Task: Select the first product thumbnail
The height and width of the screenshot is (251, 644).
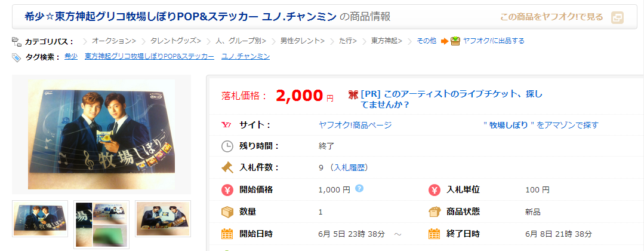Action: pyautogui.click(x=40, y=219)
